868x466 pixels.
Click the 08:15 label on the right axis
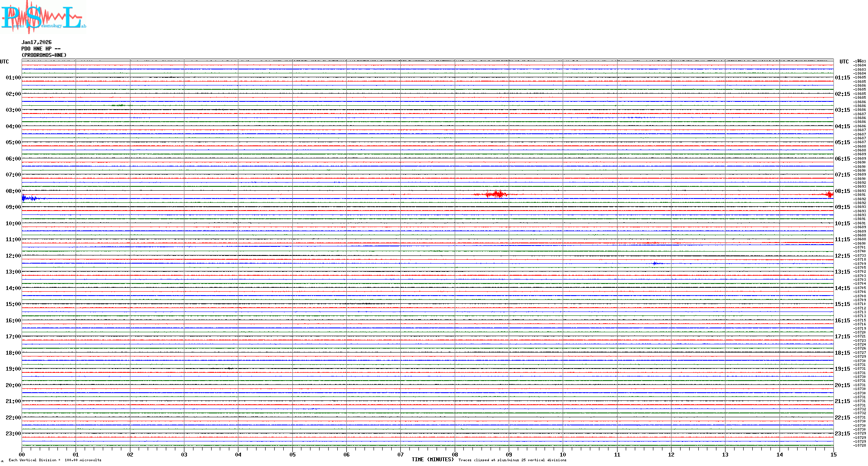[842, 191]
